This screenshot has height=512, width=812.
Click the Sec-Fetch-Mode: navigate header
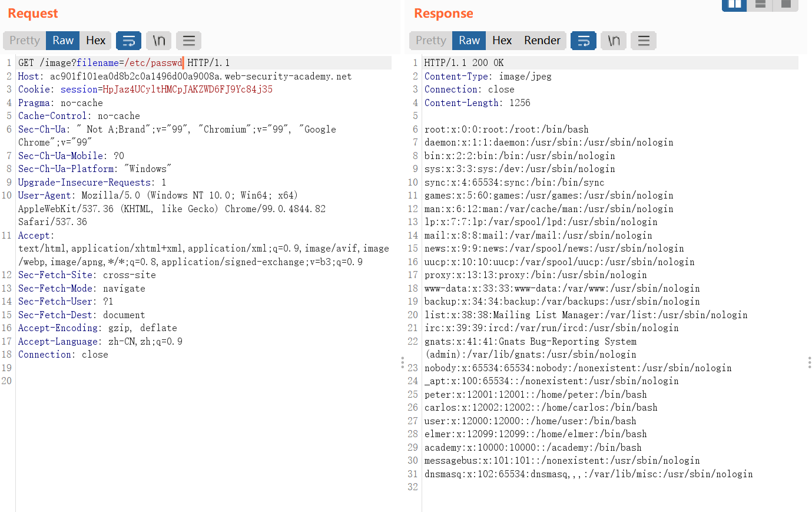point(82,288)
